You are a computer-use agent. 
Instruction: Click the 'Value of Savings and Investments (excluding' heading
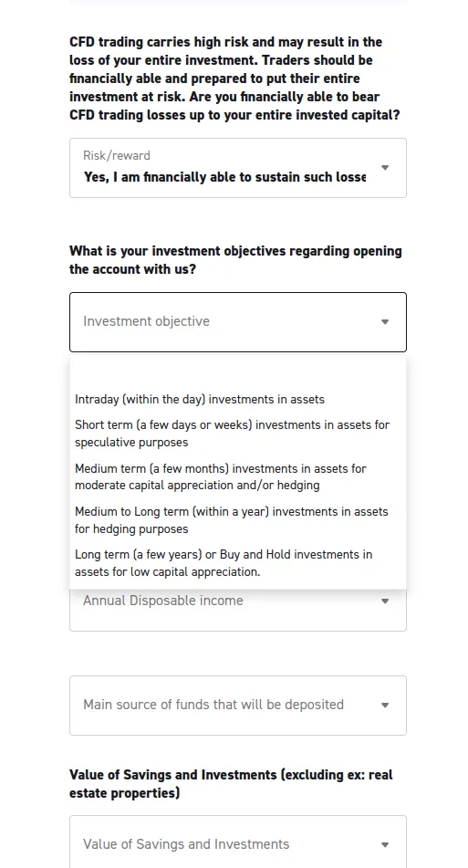point(231,784)
